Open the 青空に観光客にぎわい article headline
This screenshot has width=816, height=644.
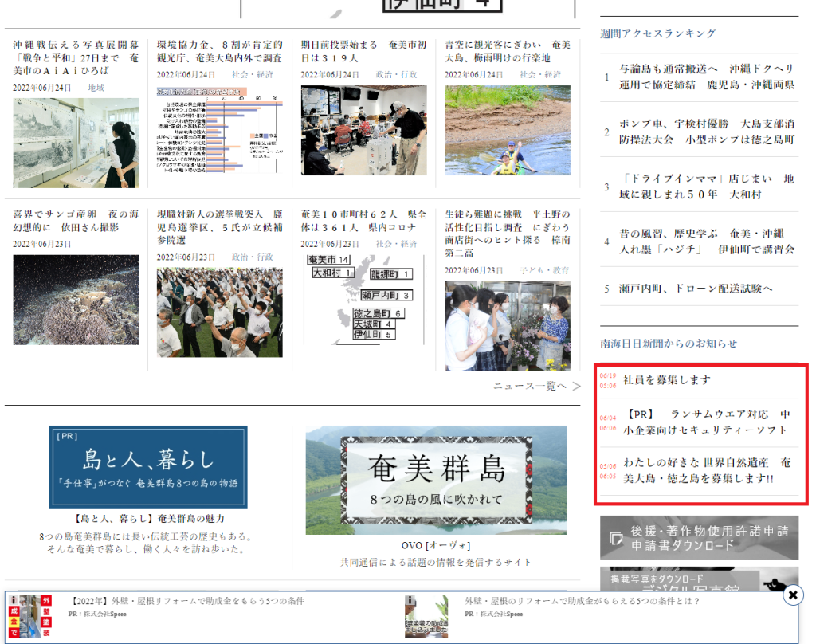[508, 51]
